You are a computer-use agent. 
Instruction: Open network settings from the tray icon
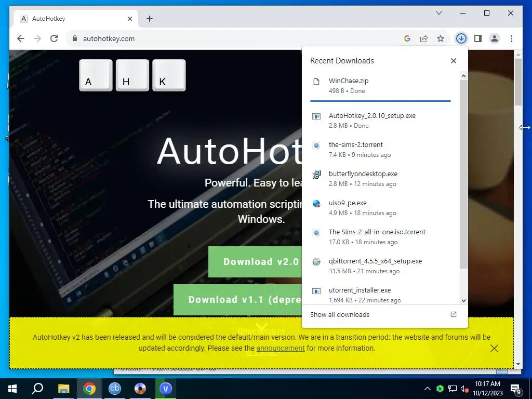(x=453, y=389)
